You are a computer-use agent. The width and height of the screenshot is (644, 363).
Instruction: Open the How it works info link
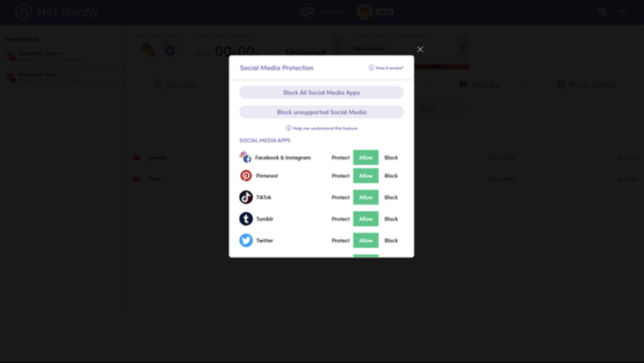[386, 68]
